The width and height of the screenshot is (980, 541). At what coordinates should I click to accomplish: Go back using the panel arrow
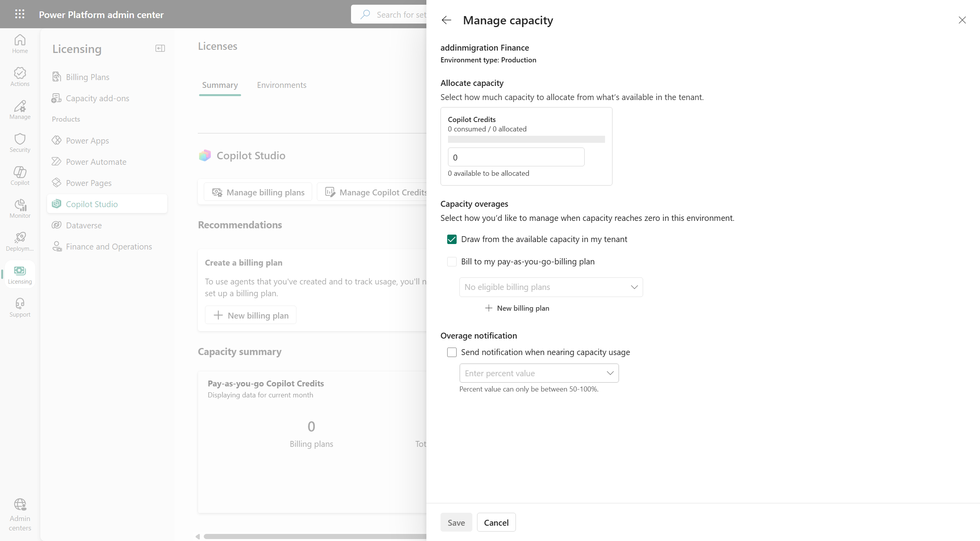pos(446,20)
